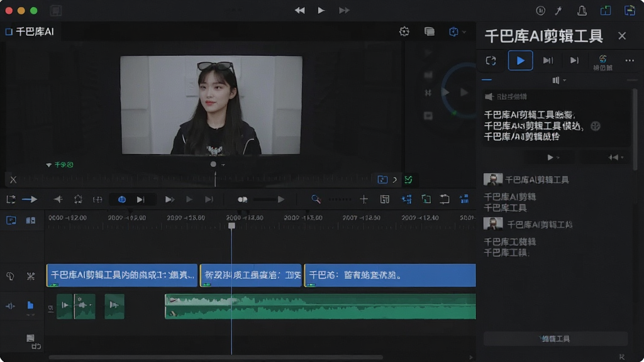Open the dropdown next to the blue hexagon icon
The image size is (644, 362).
(x=464, y=32)
